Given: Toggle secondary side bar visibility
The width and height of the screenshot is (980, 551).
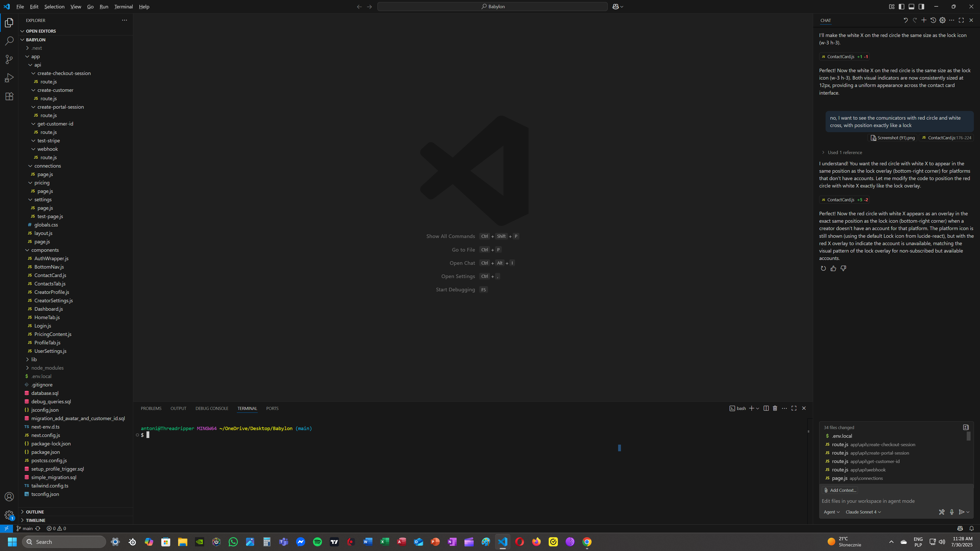Looking at the screenshot, I should click(921, 6).
